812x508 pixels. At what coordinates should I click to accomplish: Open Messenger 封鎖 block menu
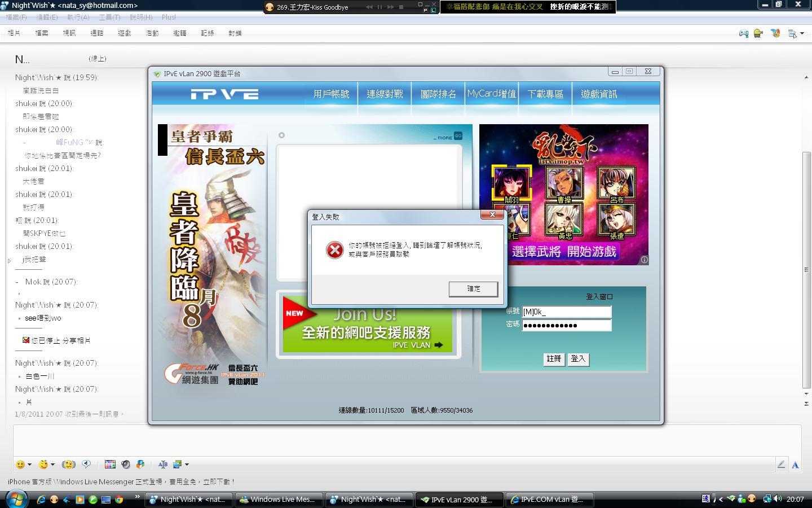click(235, 33)
